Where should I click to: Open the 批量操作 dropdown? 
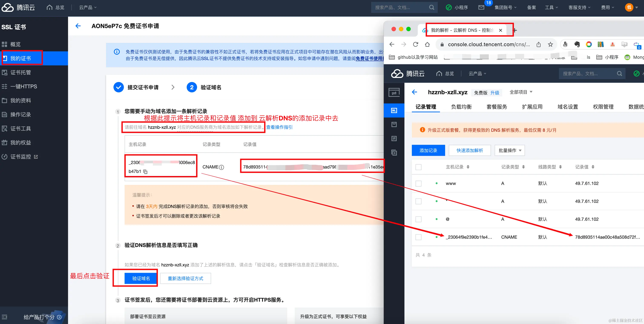(x=509, y=150)
